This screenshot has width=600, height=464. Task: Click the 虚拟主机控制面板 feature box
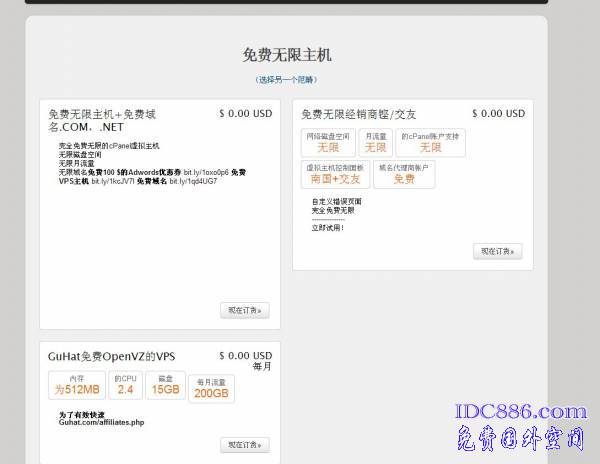pos(334,174)
